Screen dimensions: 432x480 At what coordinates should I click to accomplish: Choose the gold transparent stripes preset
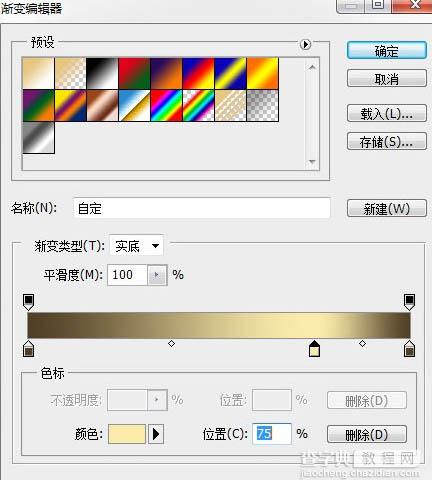[230, 105]
